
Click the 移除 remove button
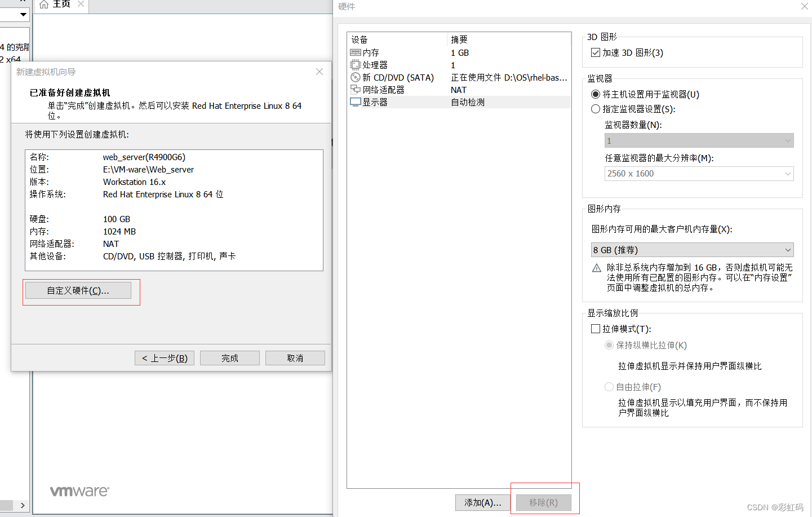click(544, 502)
